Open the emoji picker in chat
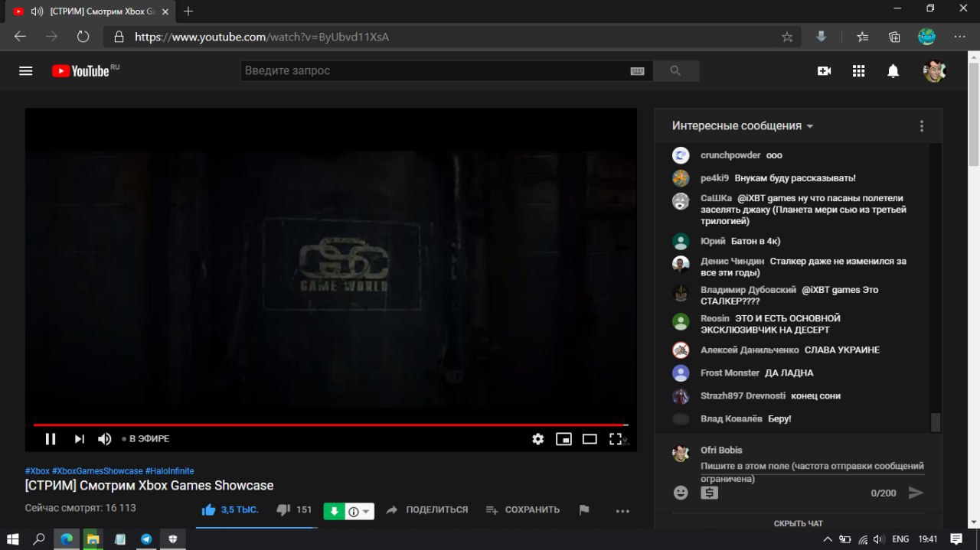 click(x=681, y=493)
